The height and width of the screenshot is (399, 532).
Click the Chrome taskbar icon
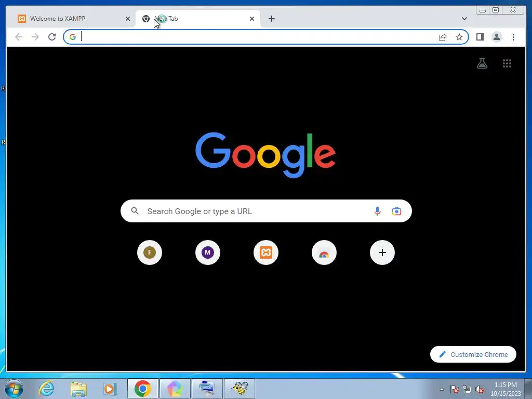(x=142, y=389)
